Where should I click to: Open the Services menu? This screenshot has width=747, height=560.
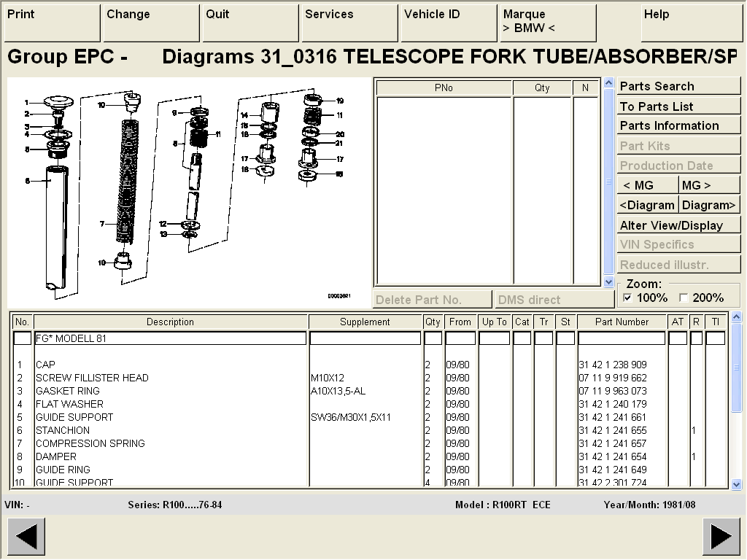(349, 23)
